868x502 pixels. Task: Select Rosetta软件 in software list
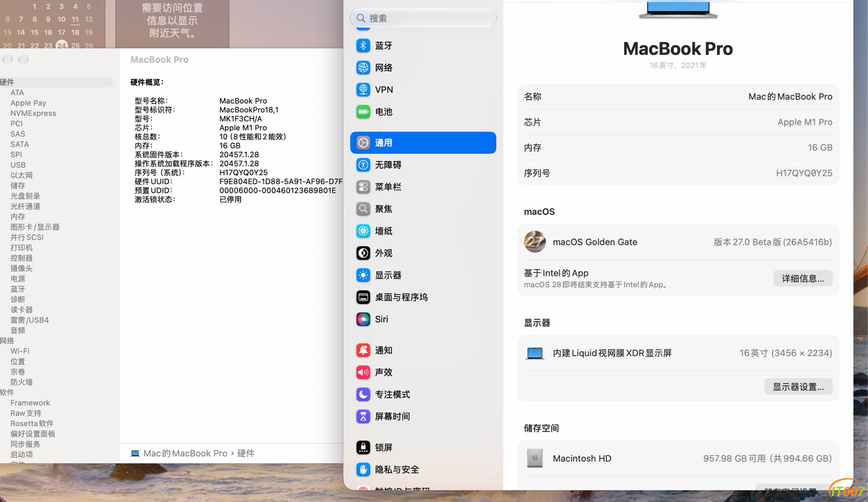(32, 423)
